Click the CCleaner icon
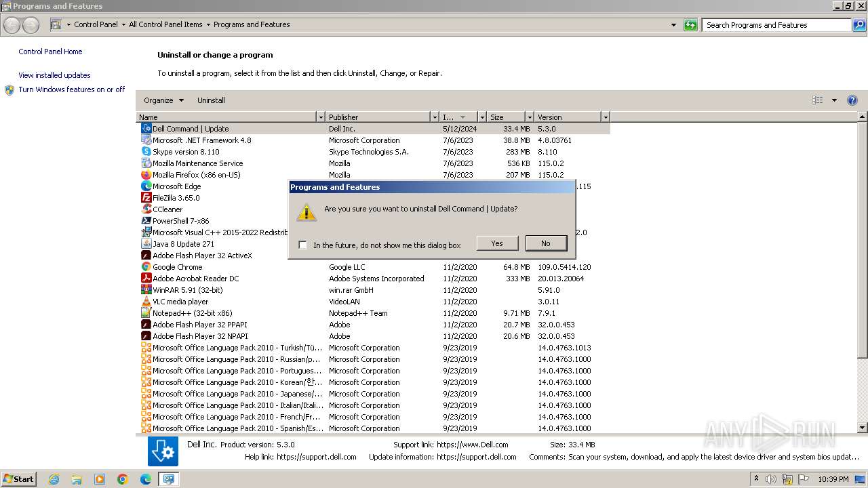The height and width of the screenshot is (488, 868). pos(146,209)
